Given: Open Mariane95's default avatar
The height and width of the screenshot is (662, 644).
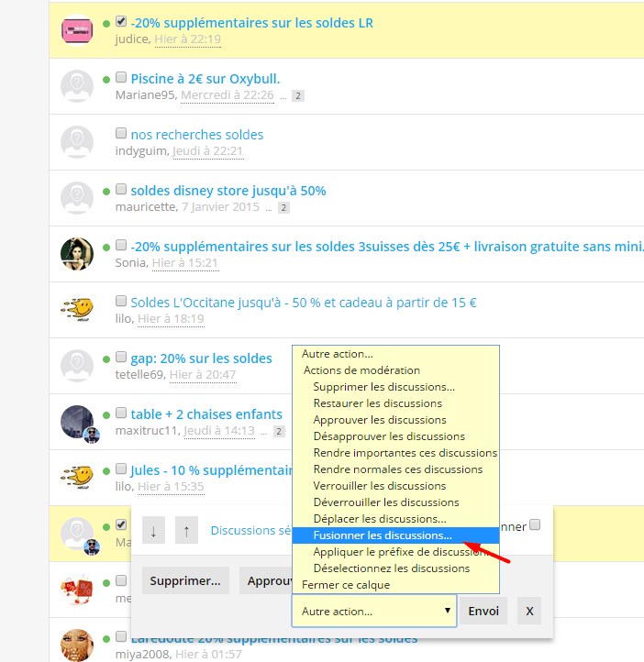Looking at the screenshot, I should coord(77,86).
